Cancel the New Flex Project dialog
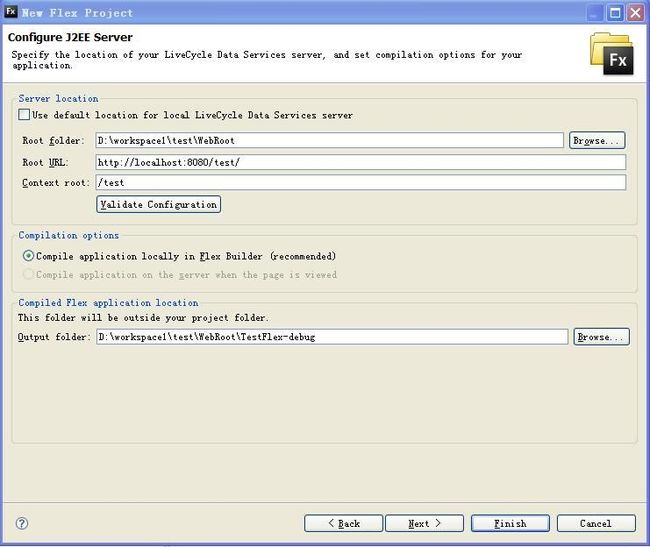This screenshot has height=547, width=650. point(596,523)
